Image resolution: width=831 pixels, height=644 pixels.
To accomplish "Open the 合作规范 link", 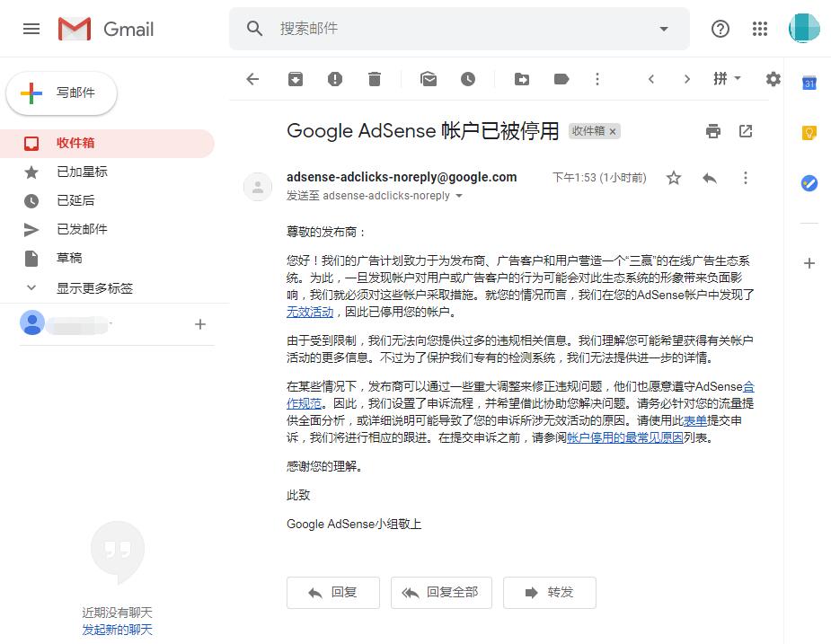I will (304, 403).
